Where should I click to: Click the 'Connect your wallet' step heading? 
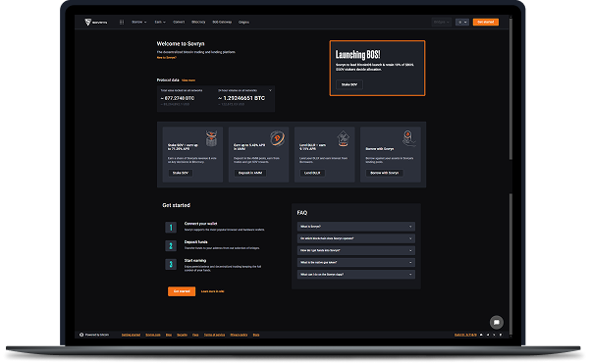tap(200, 224)
